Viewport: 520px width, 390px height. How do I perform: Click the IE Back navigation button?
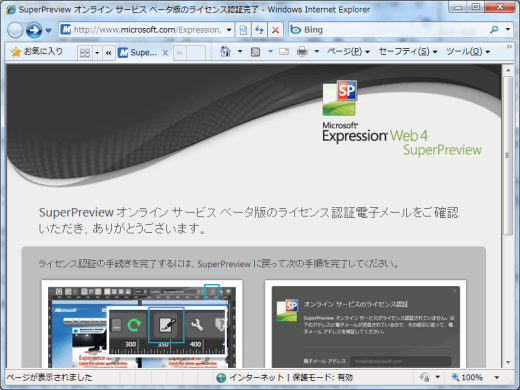(x=15, y=30)
